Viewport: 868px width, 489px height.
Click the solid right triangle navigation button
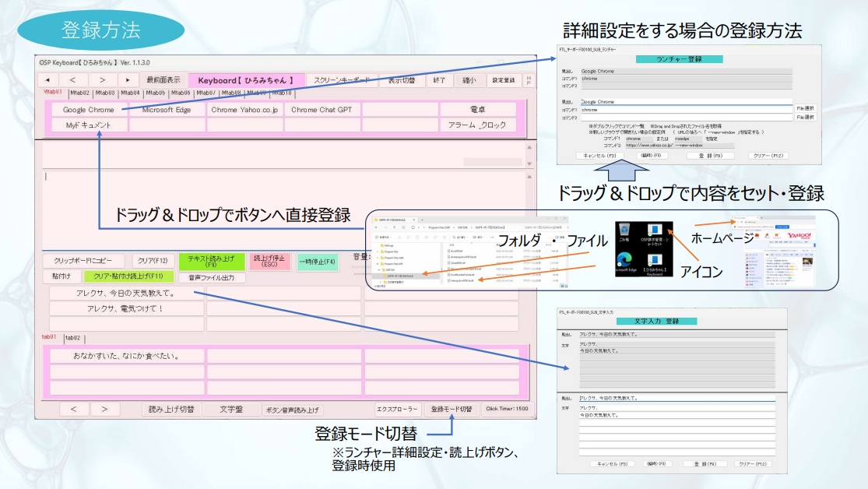pos(128,80)
